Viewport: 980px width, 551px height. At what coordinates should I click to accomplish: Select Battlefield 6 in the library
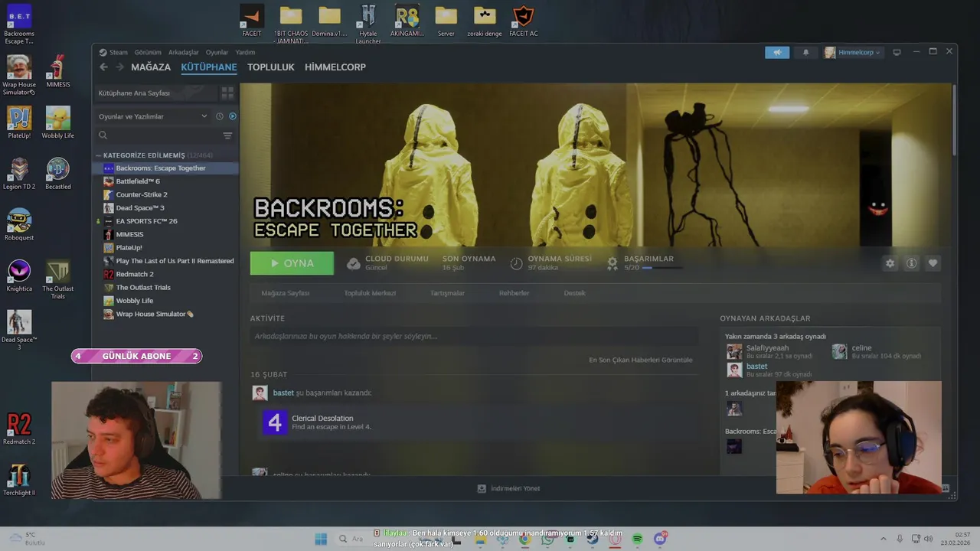pyautogui.click(x=166, y=181)
